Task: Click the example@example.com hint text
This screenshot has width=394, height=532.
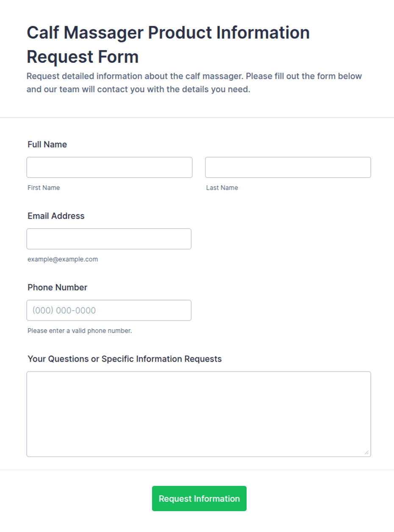Action: click(63, 259)
